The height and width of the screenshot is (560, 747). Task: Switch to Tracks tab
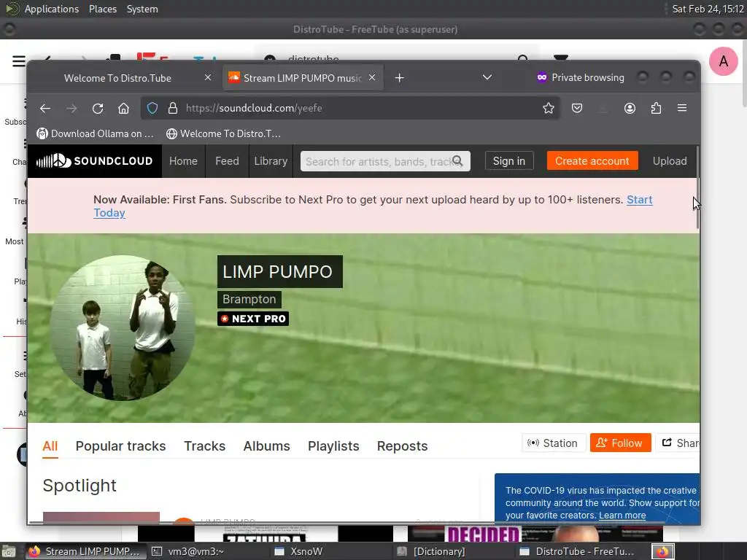pos(205,446)
